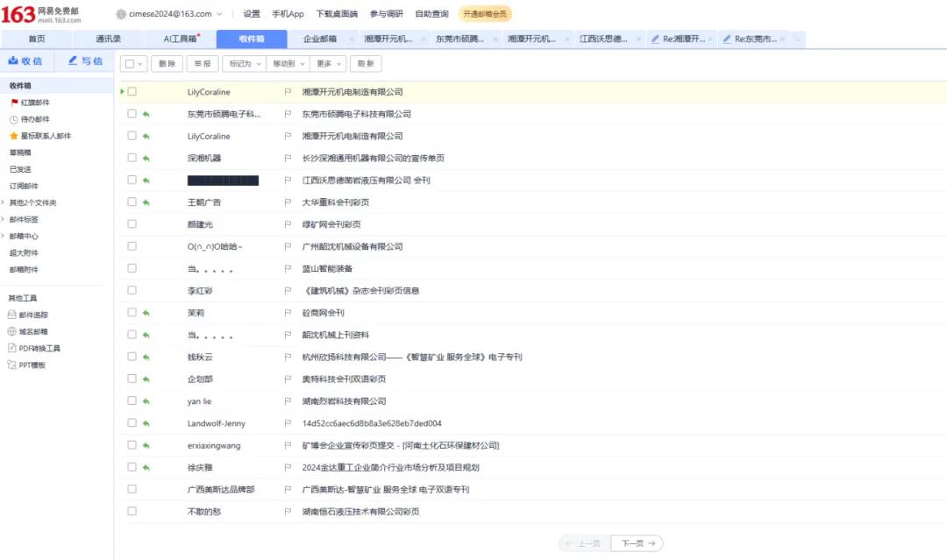Image resolution: width=947 pixels, height=560 pixels.
Task: Open the 移动到 move-to dropdown
Action: 287,63
